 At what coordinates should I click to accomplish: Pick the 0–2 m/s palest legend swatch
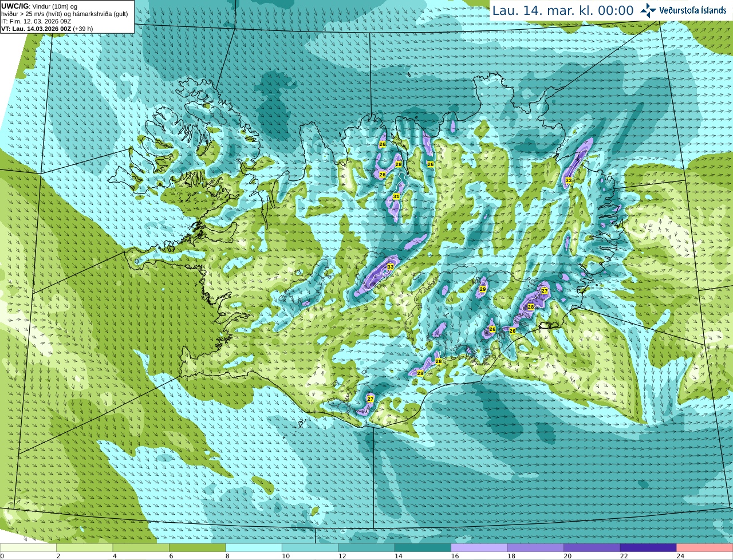point(29,548)
